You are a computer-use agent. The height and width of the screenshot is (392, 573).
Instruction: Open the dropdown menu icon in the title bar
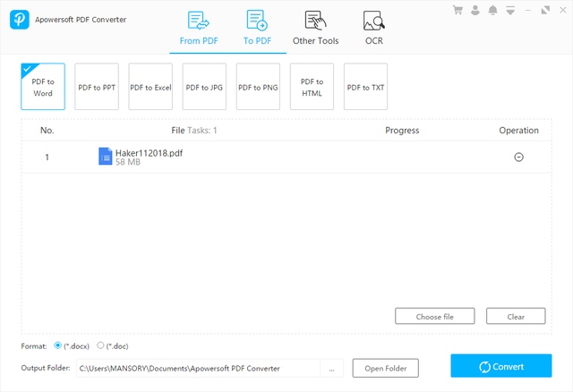pos(510,11)
